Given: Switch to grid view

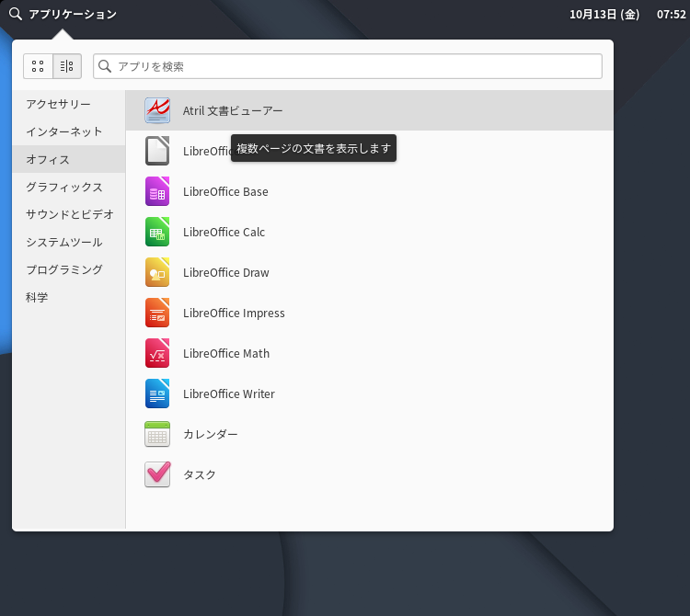Looking at the screenshot, I should 38,66.
